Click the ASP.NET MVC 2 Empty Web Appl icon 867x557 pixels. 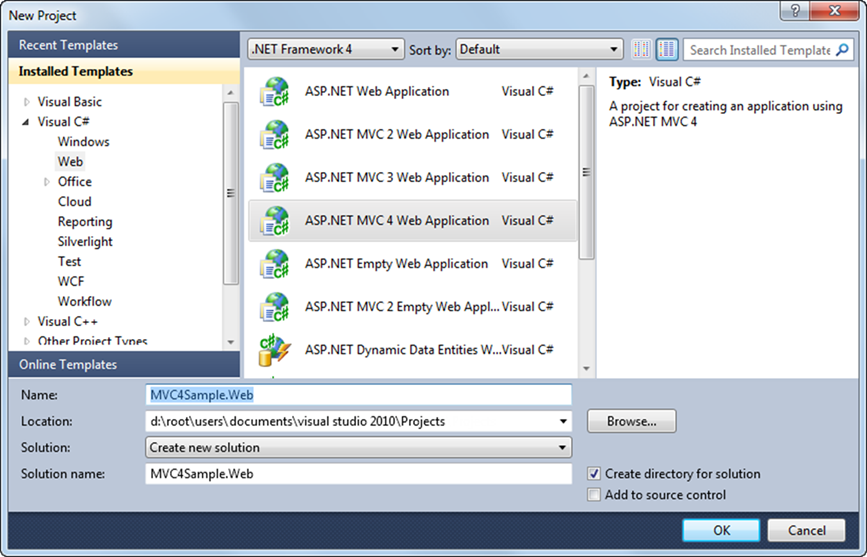click(274, 308)
